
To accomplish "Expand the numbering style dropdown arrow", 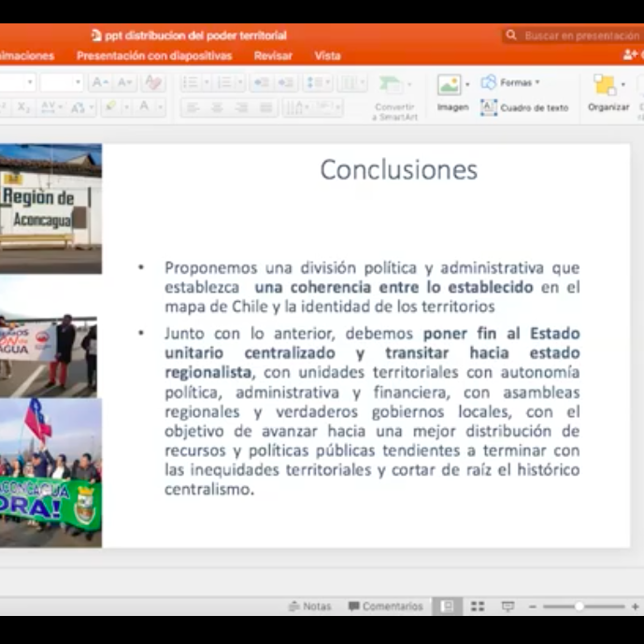I will tap(240, 82).
